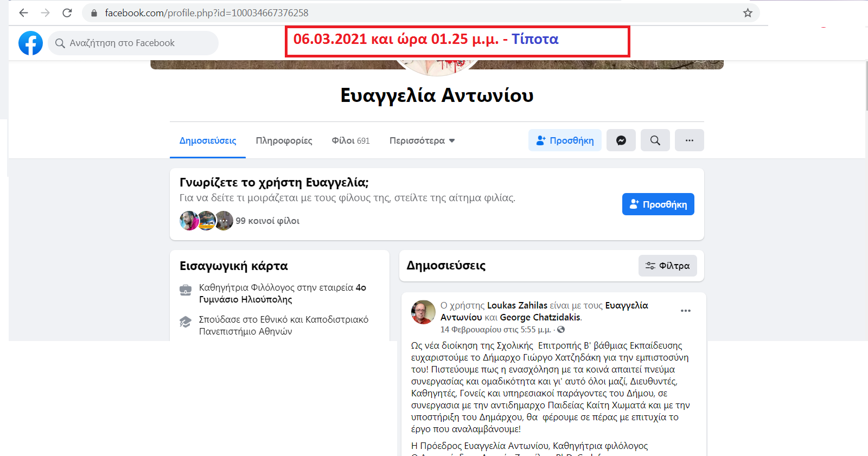Go back with the browser back arrow
The width and height of the screenshot is (868, 456).
click(23, 12)
